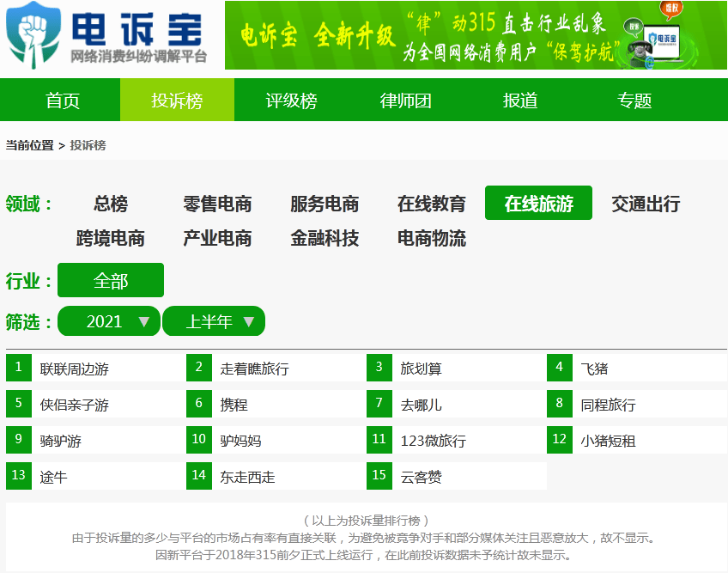Click the 电诉宝 shield logo
The image size is (728, 573).
[33, 35]
